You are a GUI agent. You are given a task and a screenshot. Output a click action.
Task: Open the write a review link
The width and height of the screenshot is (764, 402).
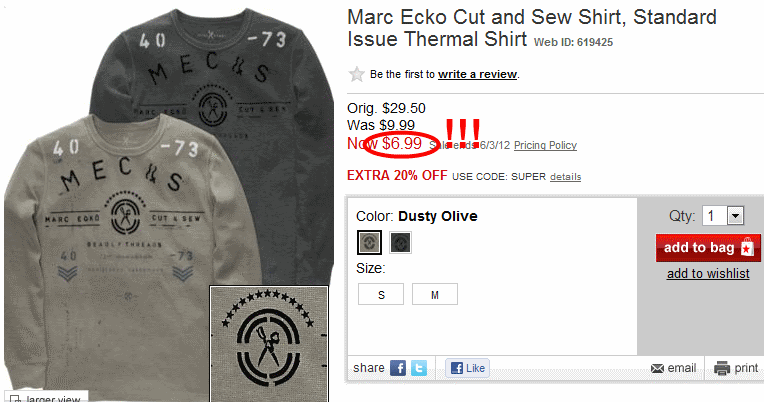pos(477,74)
